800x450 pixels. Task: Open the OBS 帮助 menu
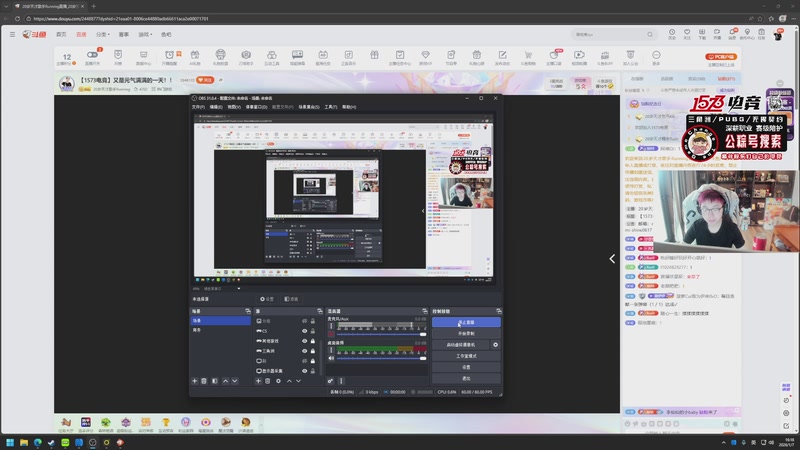coord(349,107)
